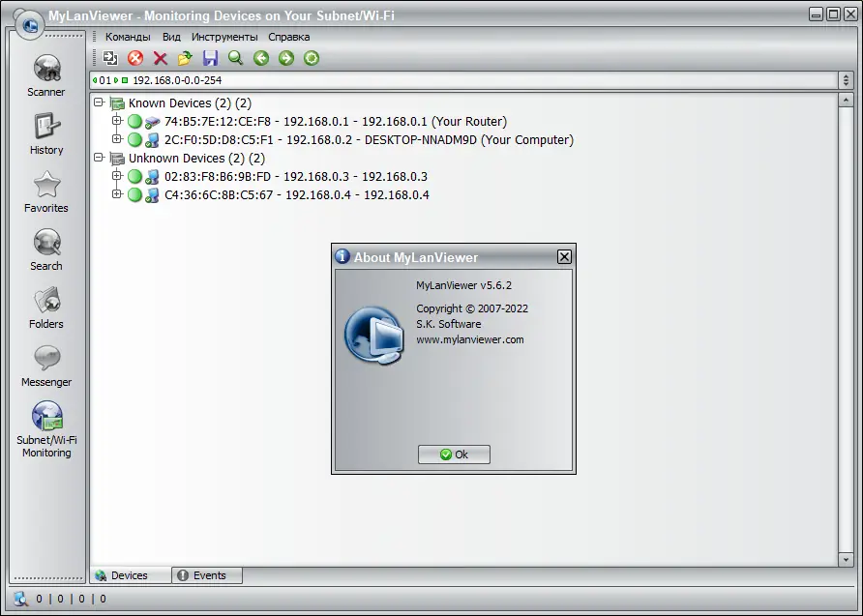Image resolution: width=863 pixels, height=616 pixels.
Task: Open the Favorites star icon
Action: coord(46,185)
